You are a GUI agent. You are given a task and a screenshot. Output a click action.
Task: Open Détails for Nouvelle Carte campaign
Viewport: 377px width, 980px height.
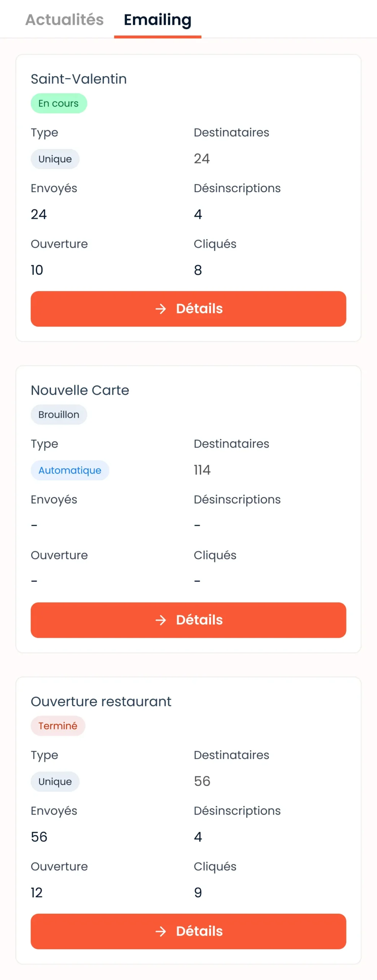(x=188, y=620)
